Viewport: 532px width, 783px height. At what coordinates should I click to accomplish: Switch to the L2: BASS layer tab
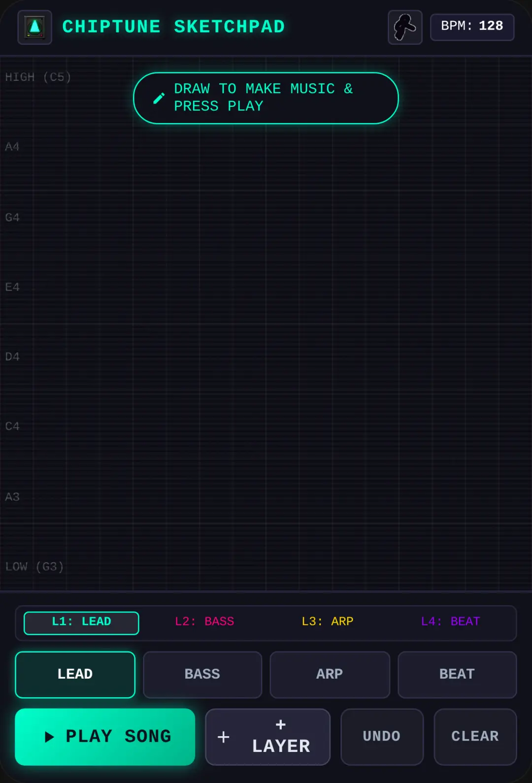[204, 621]
